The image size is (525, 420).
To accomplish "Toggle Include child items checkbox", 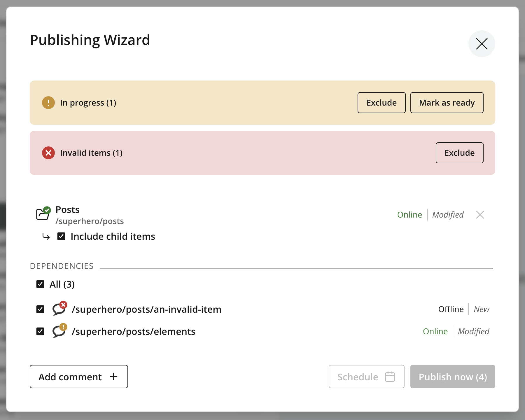I will [61, 236].
